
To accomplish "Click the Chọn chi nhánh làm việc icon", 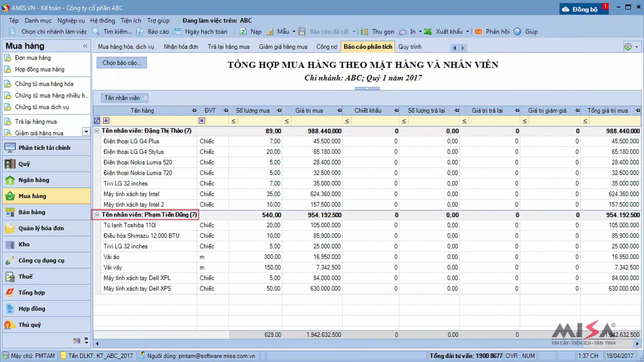I will pyautogui.click(x=12, y=32).
